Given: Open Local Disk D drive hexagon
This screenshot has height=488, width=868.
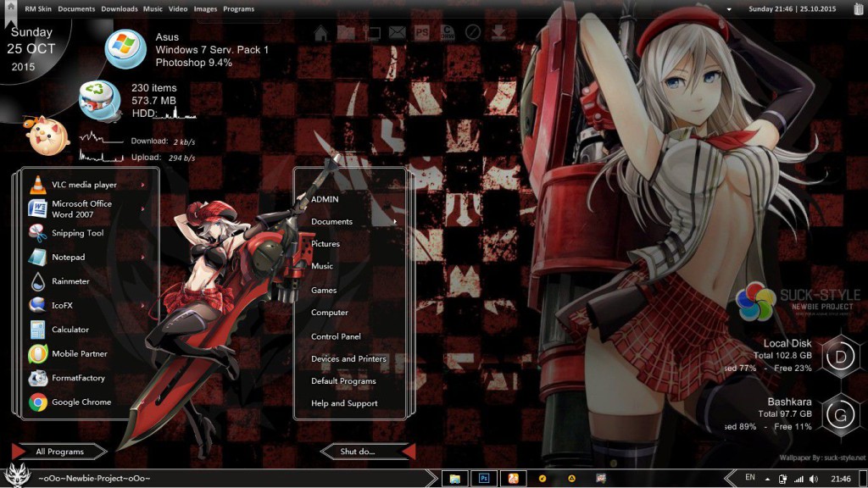Looking at the screenshot, I should 840,357.
